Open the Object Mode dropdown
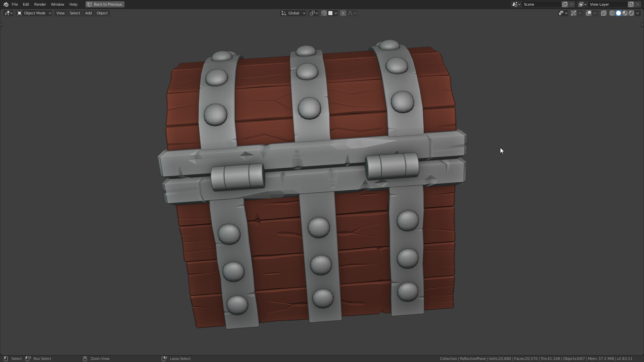 pos(34,13)
